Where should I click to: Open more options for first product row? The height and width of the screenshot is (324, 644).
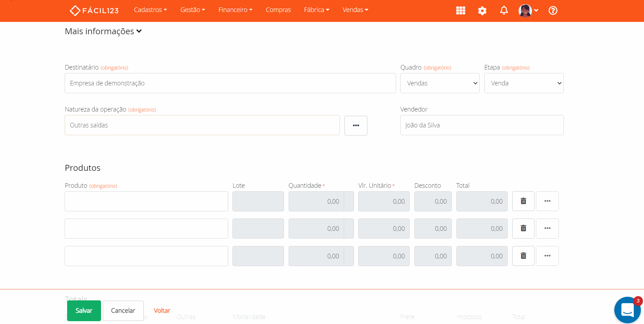pos(547,201)
